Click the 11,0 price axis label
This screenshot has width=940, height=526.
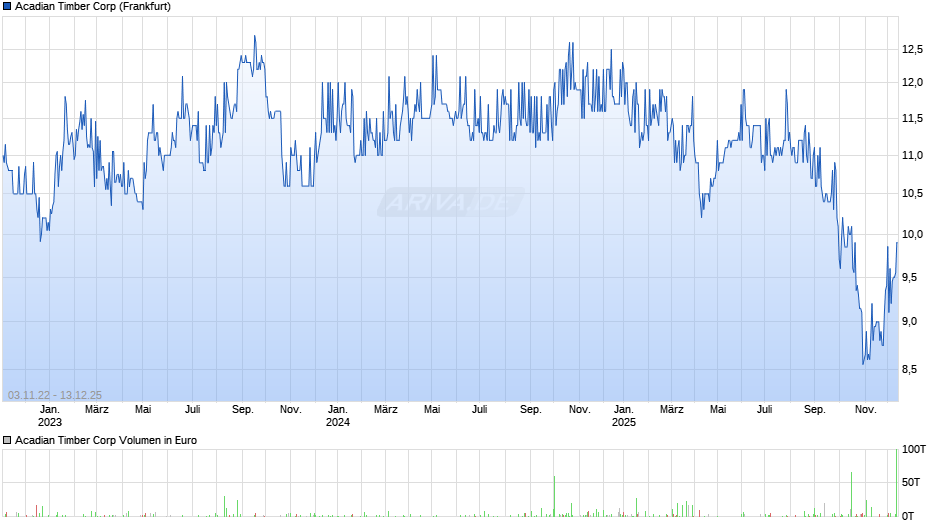coord(912,155)
